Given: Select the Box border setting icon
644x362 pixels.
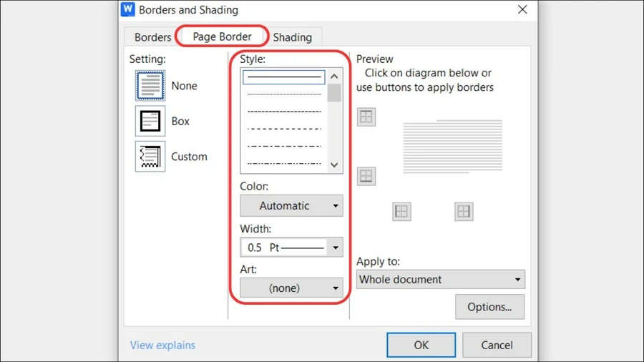Looking at the screenshot, I should pos(150,121).
